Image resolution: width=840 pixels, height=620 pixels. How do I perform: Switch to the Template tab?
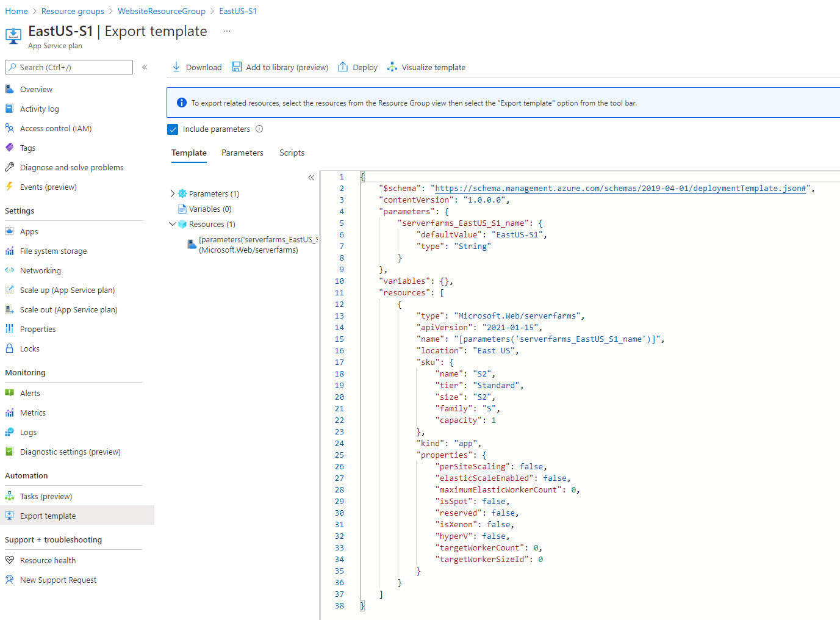(189, 153)
